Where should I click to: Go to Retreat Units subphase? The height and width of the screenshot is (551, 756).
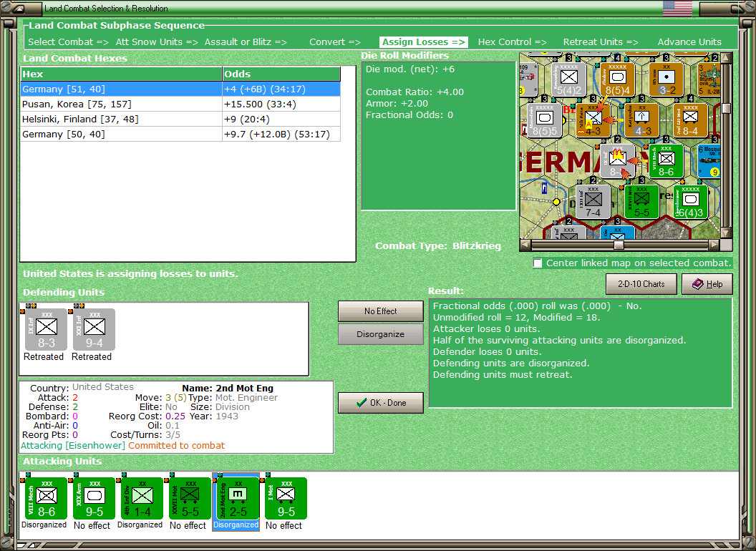click(601, 42)
